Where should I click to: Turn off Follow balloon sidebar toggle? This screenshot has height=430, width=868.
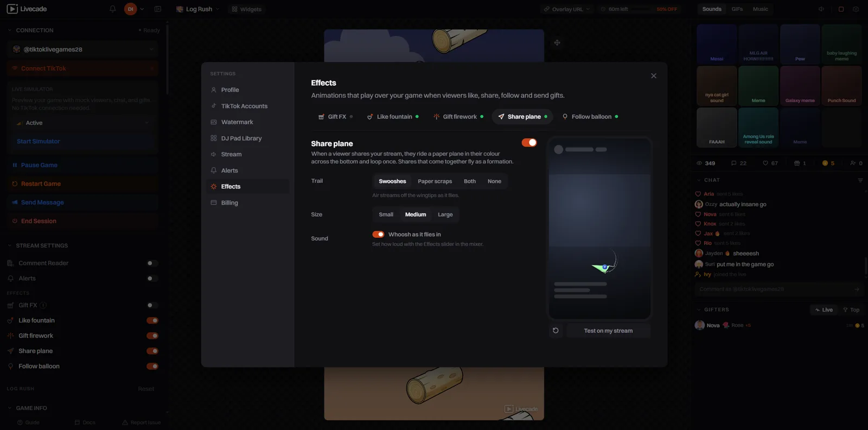(152, 366)
